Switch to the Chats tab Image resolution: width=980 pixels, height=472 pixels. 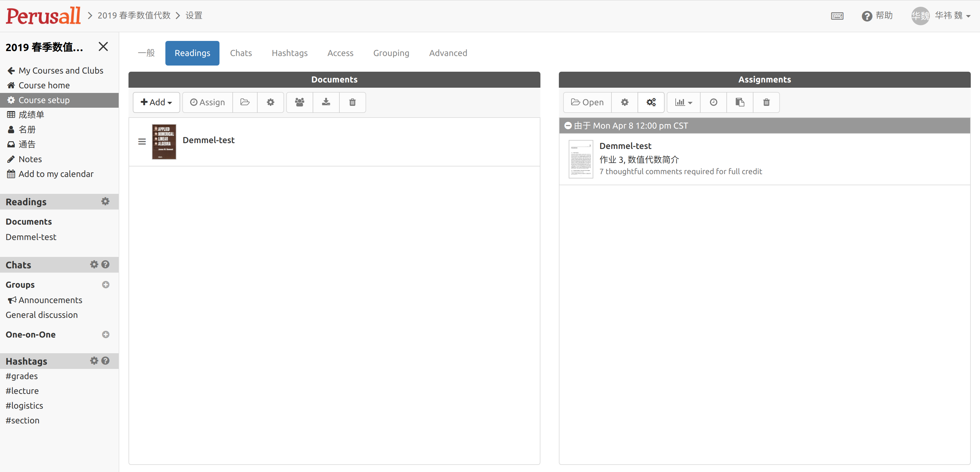(241, 53)
